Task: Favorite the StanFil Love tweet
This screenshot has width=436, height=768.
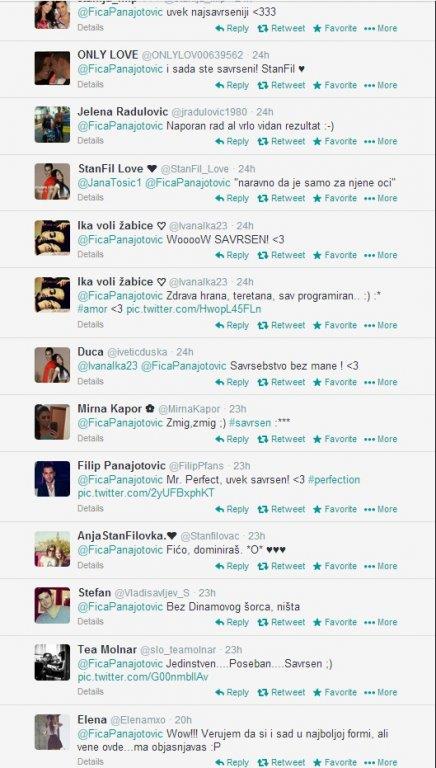Action: pyautogui.click(x=335, y=198)
